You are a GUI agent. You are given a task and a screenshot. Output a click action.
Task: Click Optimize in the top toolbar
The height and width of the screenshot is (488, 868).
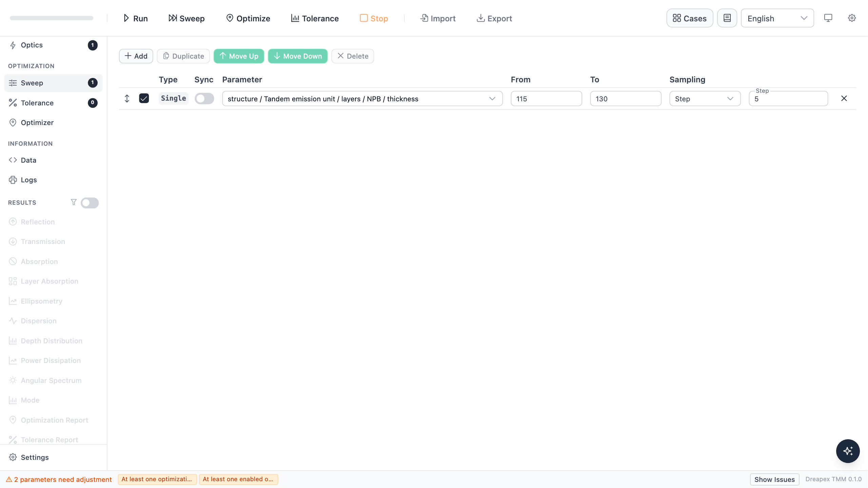tap(248, 18)
